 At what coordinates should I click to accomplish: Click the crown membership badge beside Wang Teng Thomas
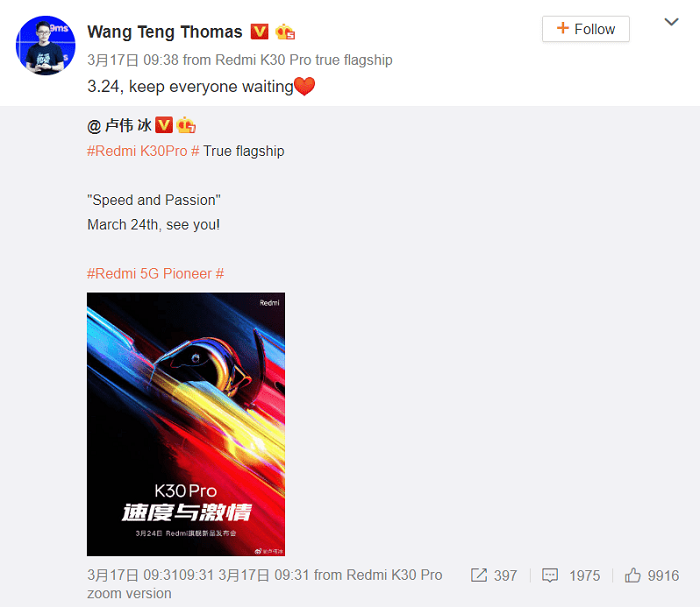coord(285,32)
